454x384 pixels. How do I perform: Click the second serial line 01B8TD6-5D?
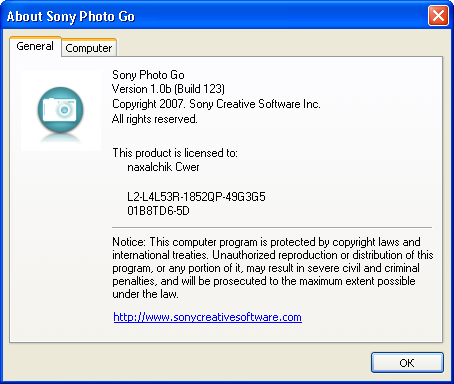click(158, 211)
